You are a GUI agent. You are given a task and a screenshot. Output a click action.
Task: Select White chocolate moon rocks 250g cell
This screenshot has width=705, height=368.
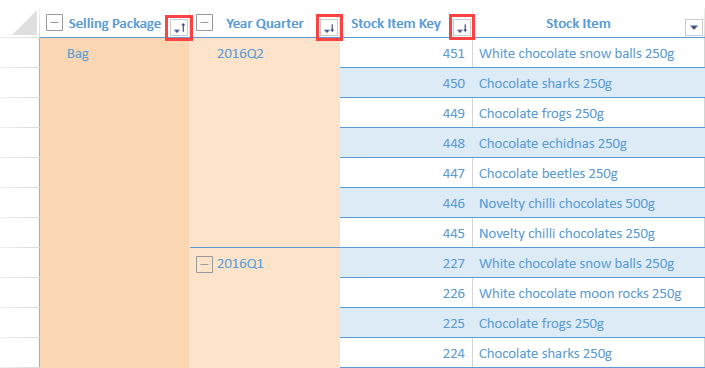tap(589, 293)
